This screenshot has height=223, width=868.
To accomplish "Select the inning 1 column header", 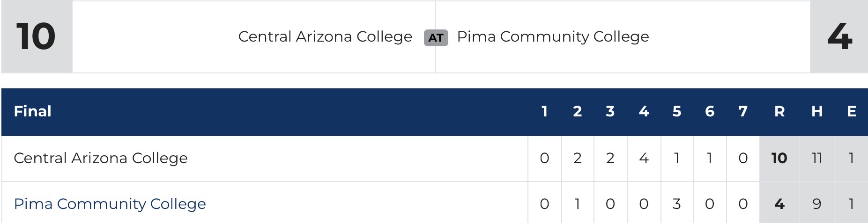I will [544, 111].
